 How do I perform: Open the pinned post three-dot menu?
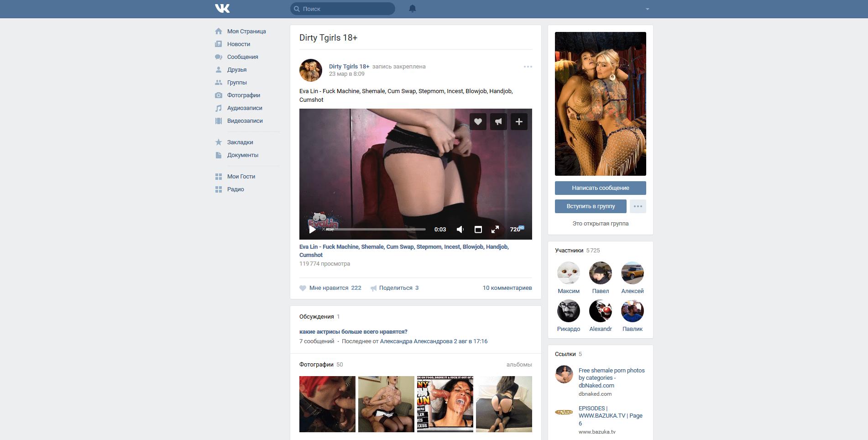pos(528,67)
